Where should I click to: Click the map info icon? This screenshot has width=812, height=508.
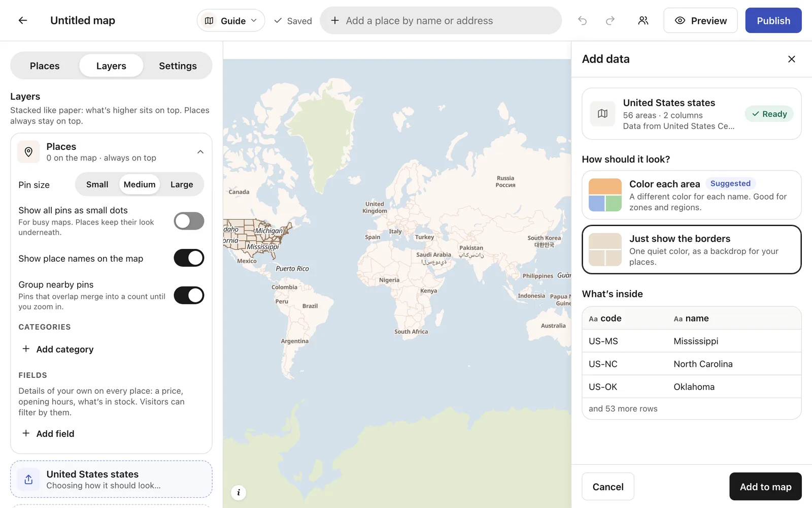(239, 492)
